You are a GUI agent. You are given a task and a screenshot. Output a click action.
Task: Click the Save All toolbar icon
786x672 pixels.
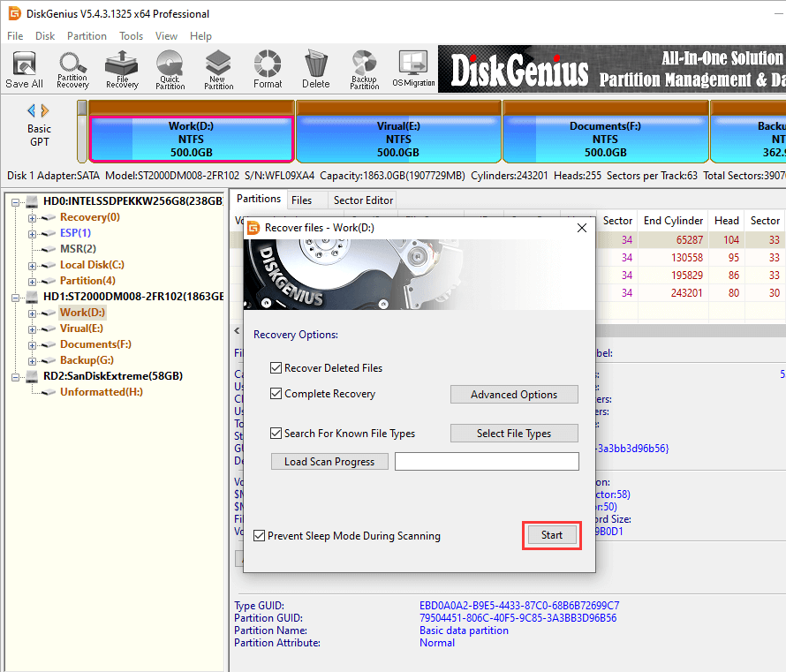(x=24, y=70)
